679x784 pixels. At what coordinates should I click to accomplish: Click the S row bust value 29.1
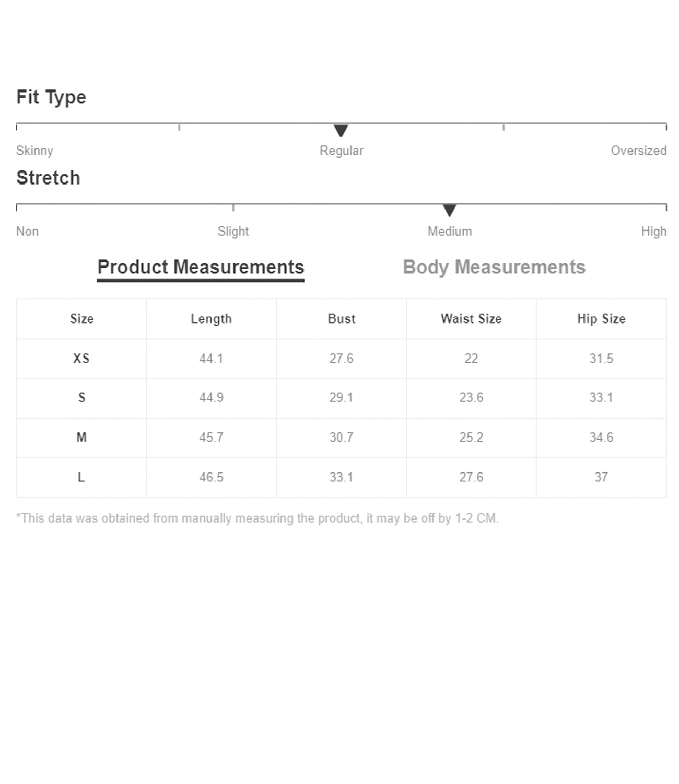341,398
